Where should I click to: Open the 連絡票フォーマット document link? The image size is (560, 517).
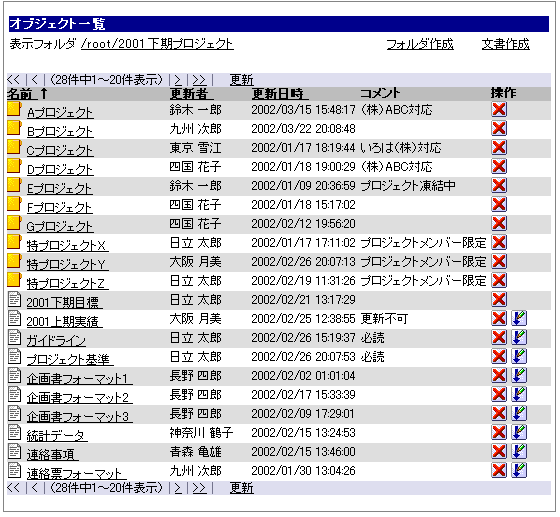tap(76, 474)
